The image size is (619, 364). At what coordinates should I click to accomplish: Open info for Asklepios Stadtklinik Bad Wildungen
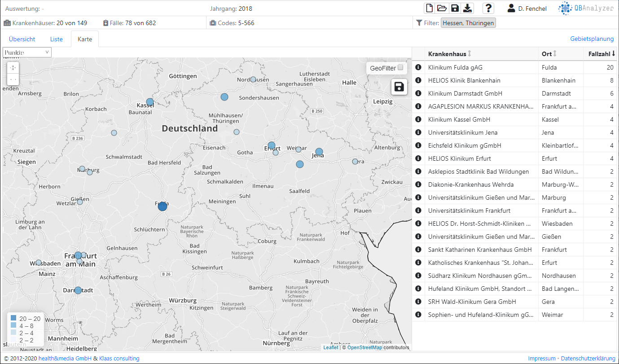(418, 171)
